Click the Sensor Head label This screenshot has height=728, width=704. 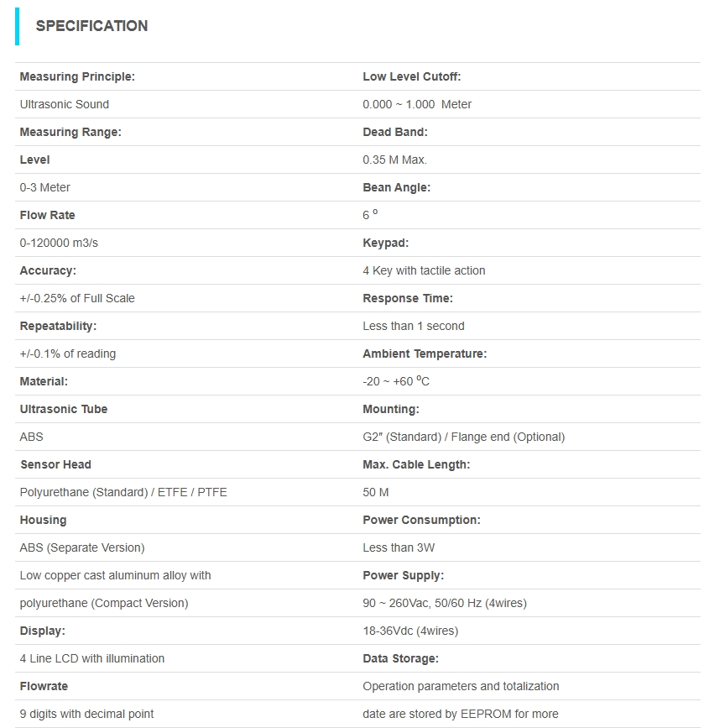point(55,464)
